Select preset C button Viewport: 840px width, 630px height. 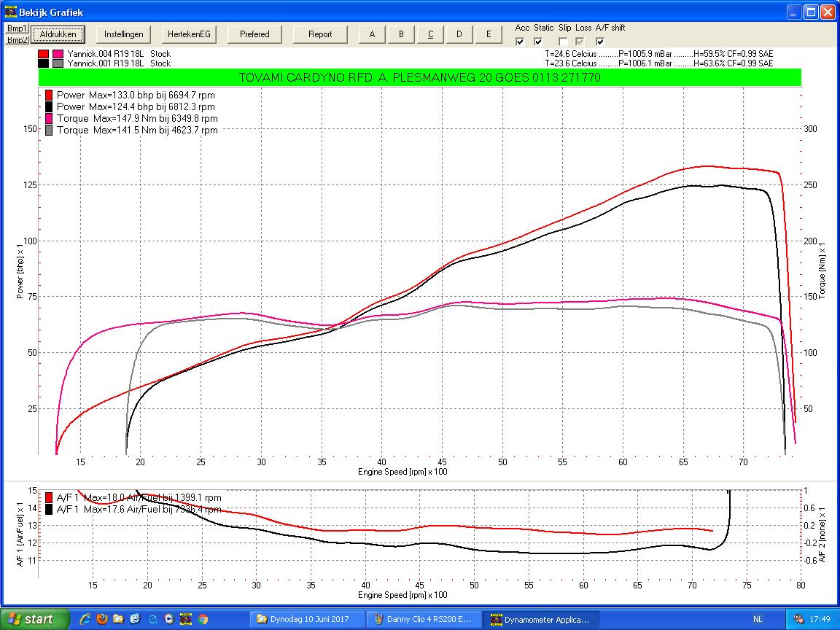430,34
